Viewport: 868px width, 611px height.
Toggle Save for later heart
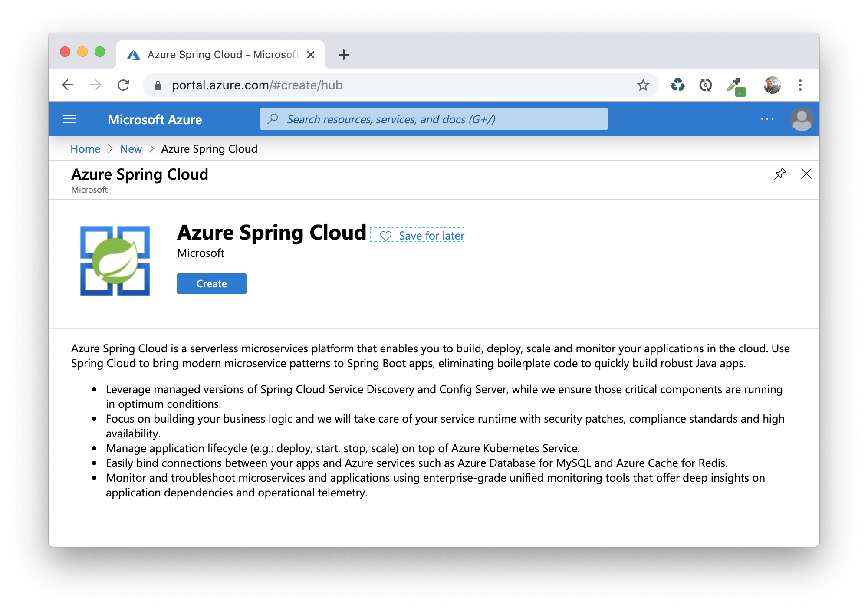[385, 236]
